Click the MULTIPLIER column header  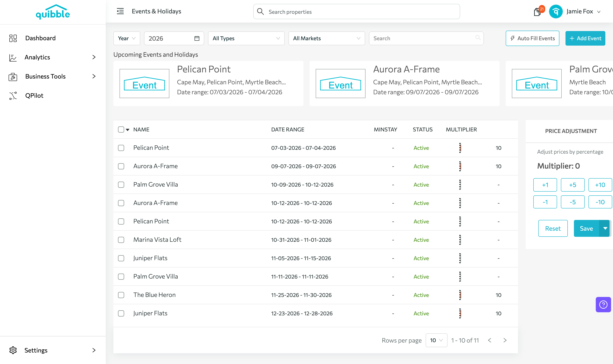pyautogui.click(x=461, y=130)
